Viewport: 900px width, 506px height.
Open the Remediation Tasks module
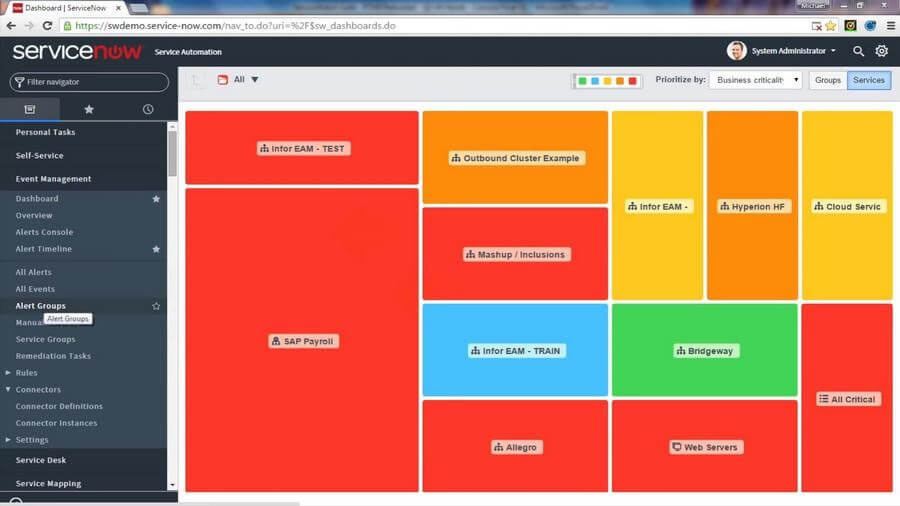click(53, 356)
